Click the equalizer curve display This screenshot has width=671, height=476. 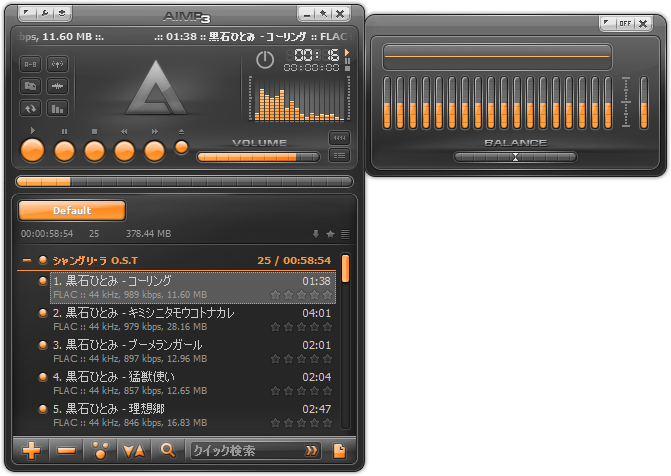497,57
